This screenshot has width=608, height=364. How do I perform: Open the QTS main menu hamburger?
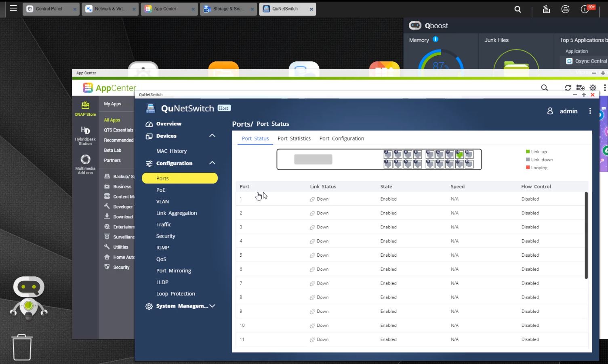[13, 8]
